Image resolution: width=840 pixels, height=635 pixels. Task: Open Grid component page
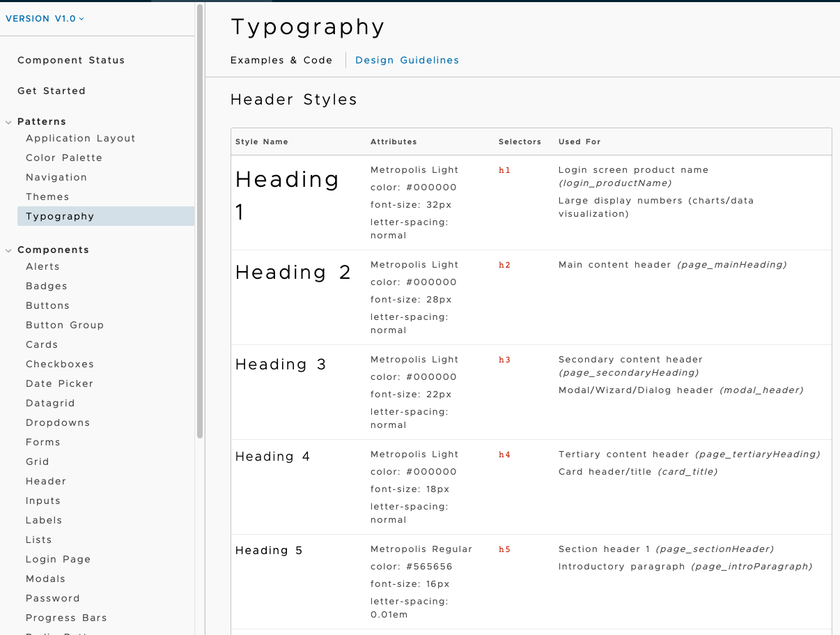(38, 462)
